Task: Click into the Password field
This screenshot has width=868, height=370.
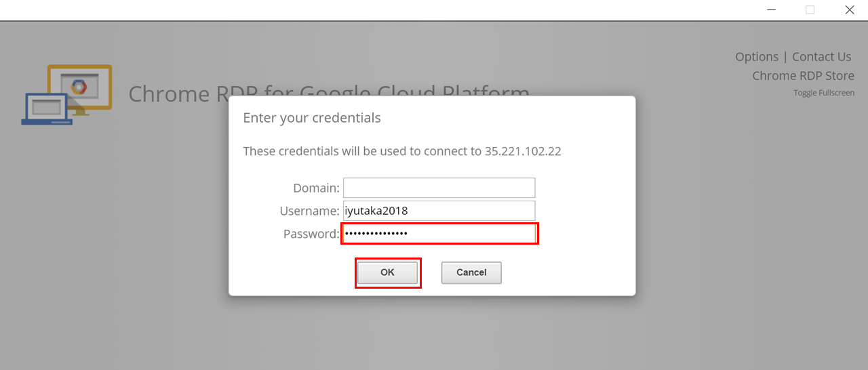Action: [439, 234]
